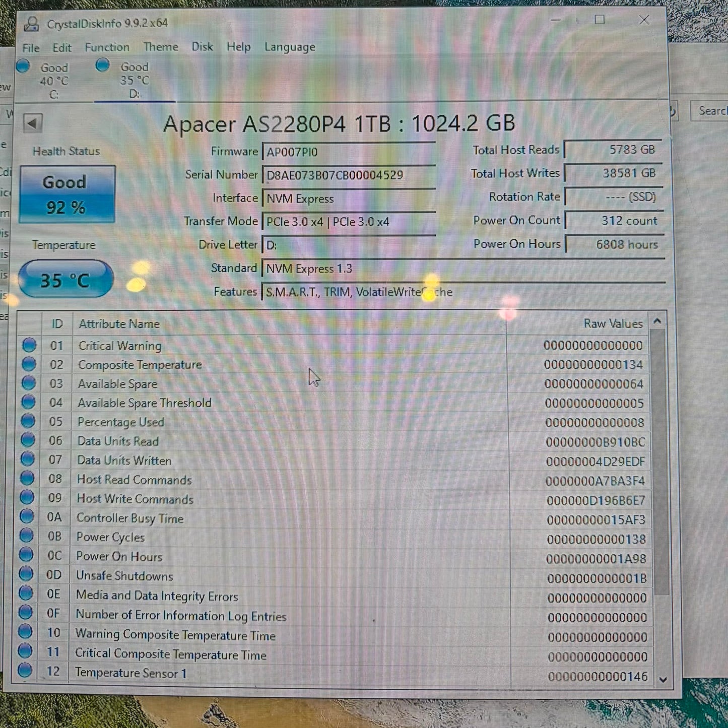The height and width of the screenshot is (728, 728).
Task: Click the Search box in the background window
Action: pyautogui.click(x=708, y=111)
